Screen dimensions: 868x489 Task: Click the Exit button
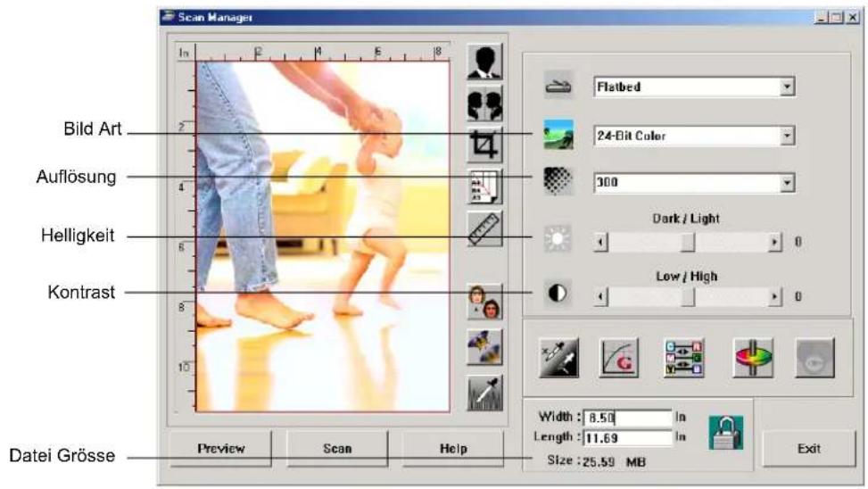click(809, 449)
